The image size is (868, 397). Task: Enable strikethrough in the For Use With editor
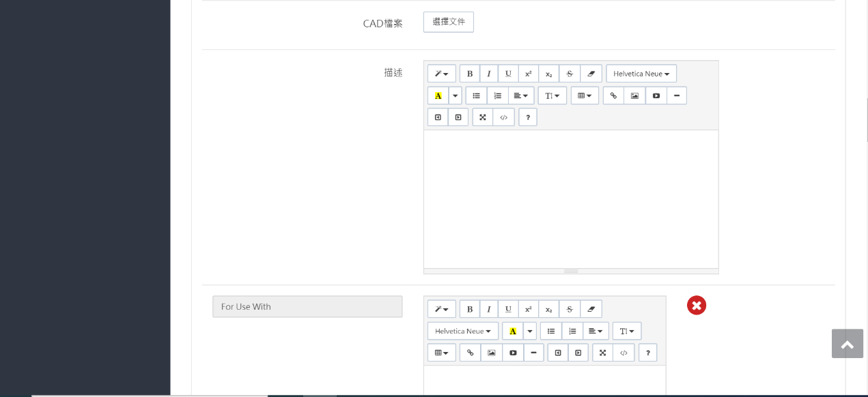pos(570,309)
